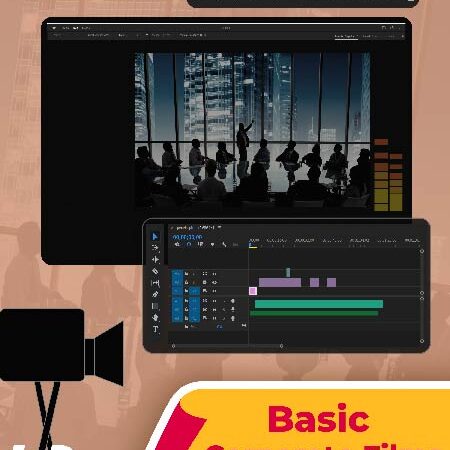
Task: Enable voice-over record on third audio track
Action: (233, 318)
